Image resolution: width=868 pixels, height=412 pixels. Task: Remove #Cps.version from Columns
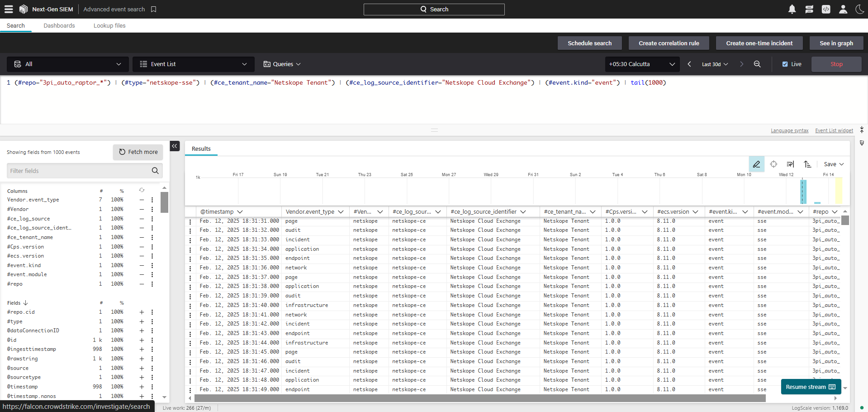point(142,247)
